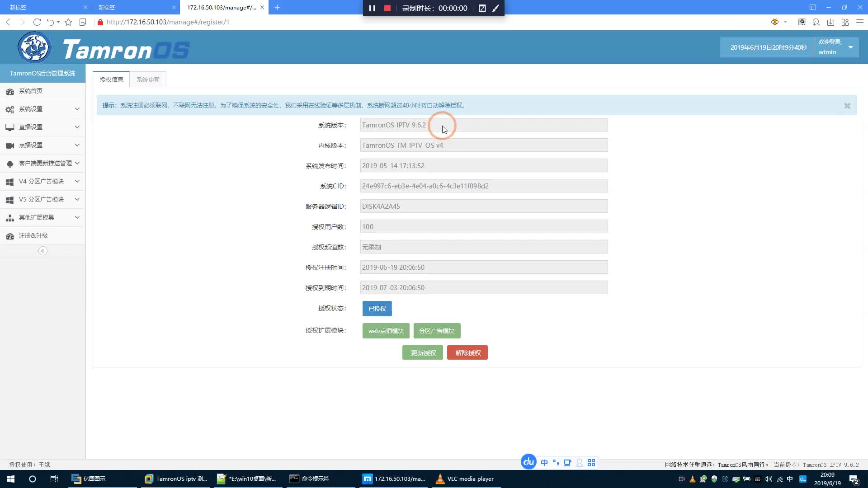Stop recording with the red square
868x488 pixels.
pyautogui.click(x=387, y=8)
